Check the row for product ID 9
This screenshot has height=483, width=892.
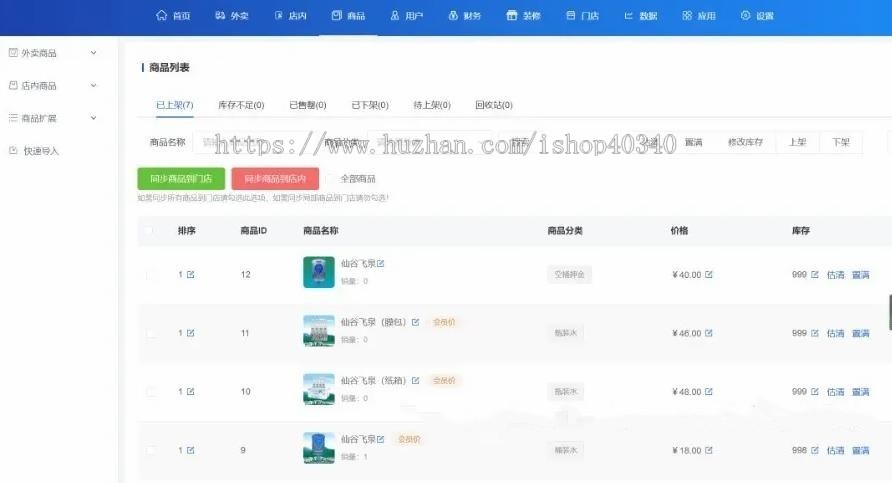click(151, 451)
